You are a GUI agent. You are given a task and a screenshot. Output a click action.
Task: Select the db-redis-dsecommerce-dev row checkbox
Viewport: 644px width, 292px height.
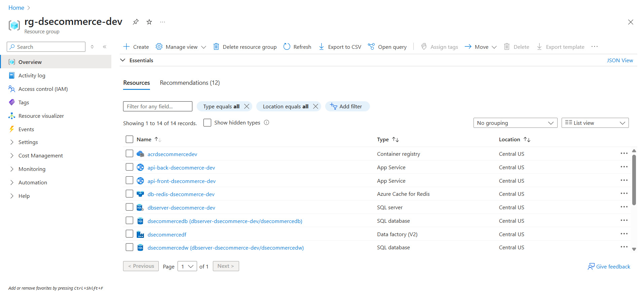[129, 193]
